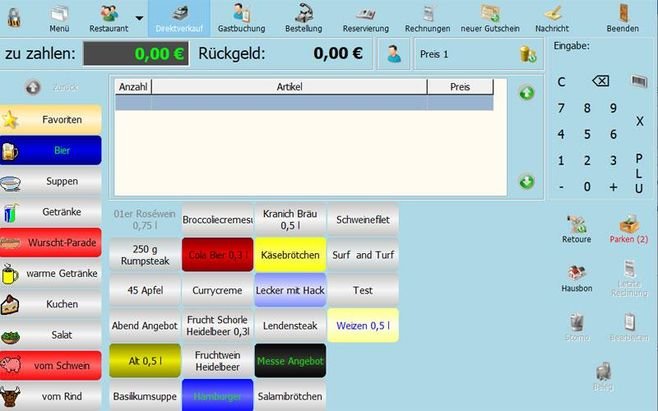The image size is (658, 411).
Task: Click the Preis column header
Action: 460,87
